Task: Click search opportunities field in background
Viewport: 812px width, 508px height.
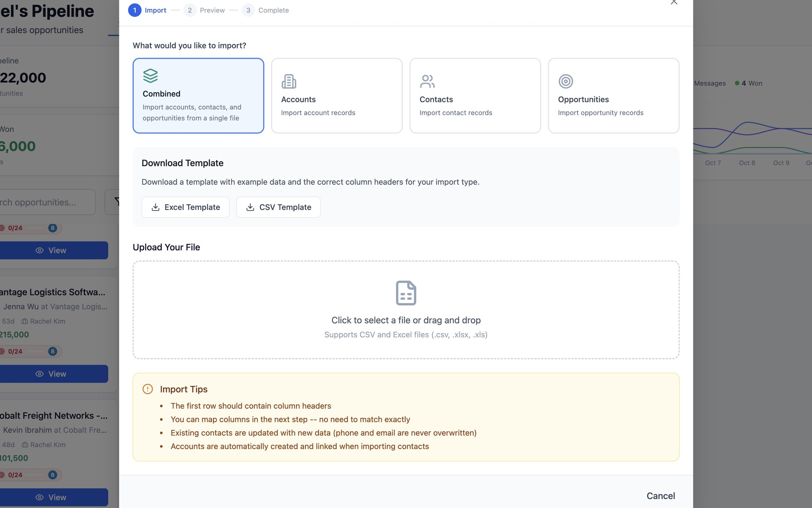Action: click(x=47, y=202)
